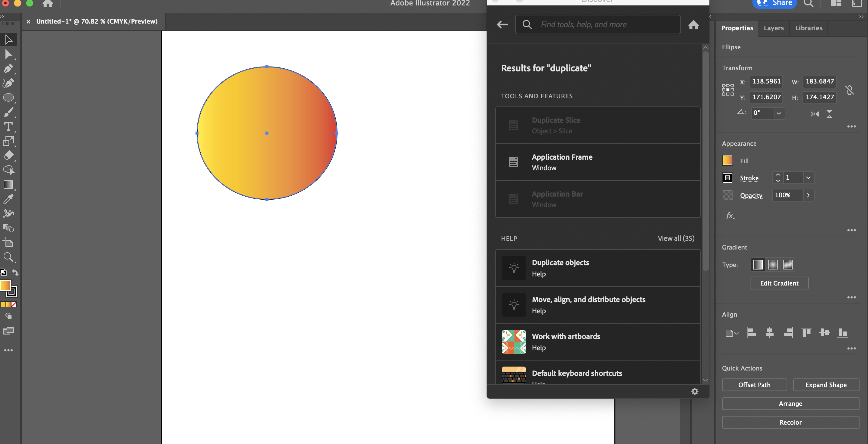868x444 pixels.
Task: Toggle constrain width and height proportions
Action: click(850, 90)
